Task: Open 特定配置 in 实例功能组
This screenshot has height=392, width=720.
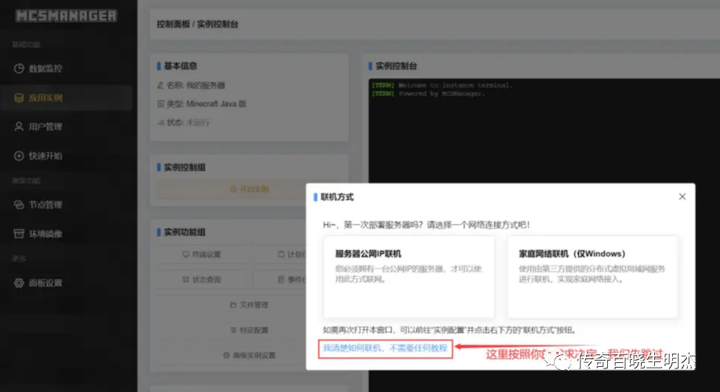Action: click(249, 330)
